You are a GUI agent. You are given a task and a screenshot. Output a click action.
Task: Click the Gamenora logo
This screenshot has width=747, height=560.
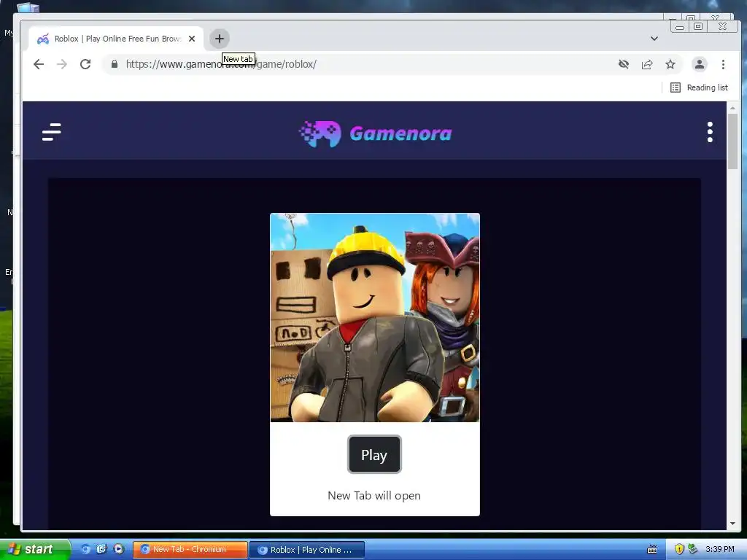pos(375,133)
